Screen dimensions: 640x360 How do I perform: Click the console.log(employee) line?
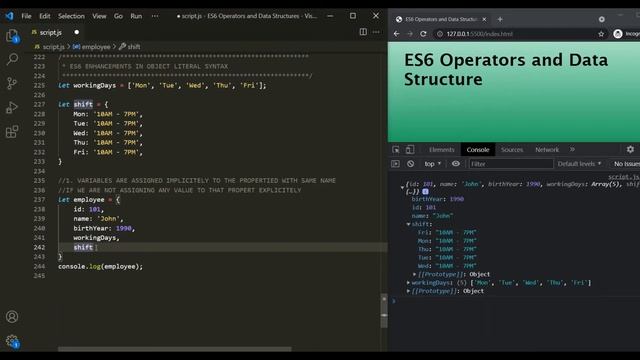tap(100, 267)
